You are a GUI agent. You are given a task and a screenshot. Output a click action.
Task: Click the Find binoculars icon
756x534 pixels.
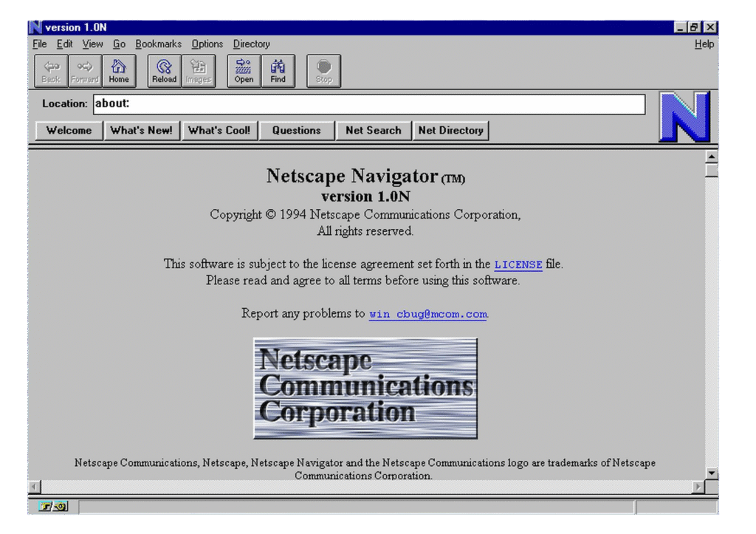tap(278, 71)
